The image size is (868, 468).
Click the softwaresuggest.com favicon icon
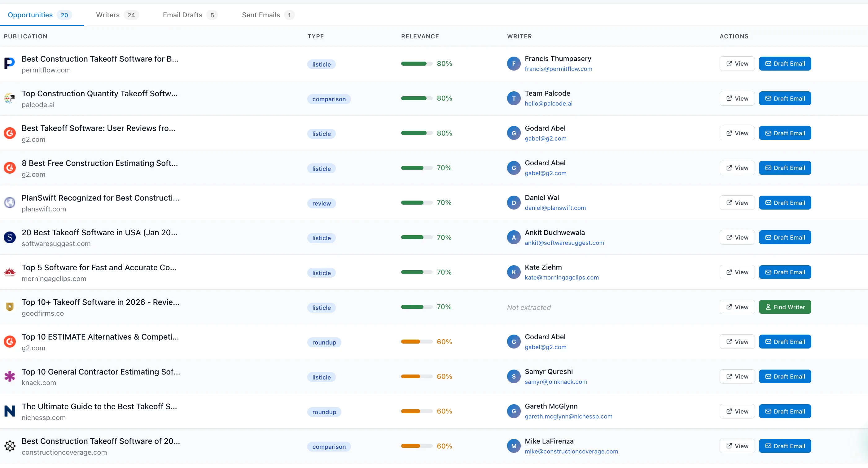(9, 238)
